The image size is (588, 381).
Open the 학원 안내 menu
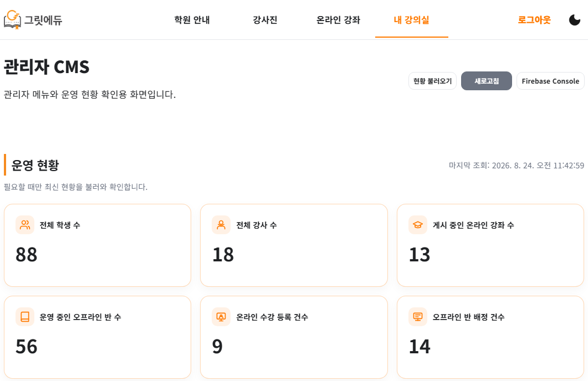(192, 20)
